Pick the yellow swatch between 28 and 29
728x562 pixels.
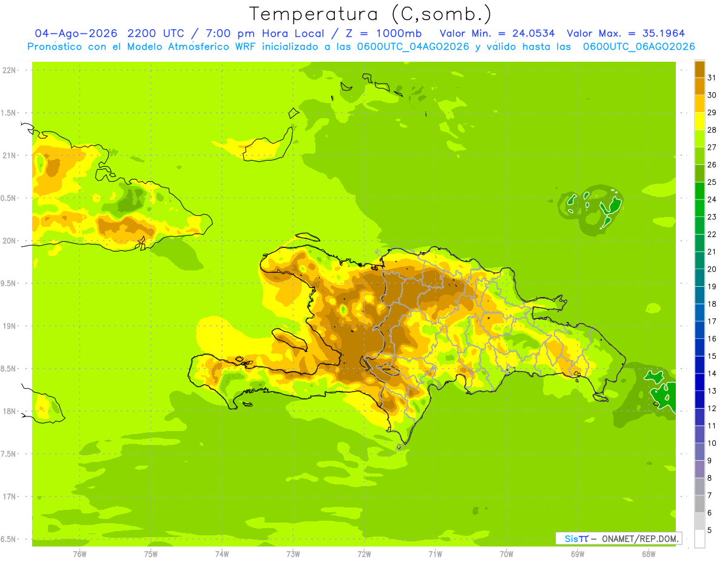(699, 121)
